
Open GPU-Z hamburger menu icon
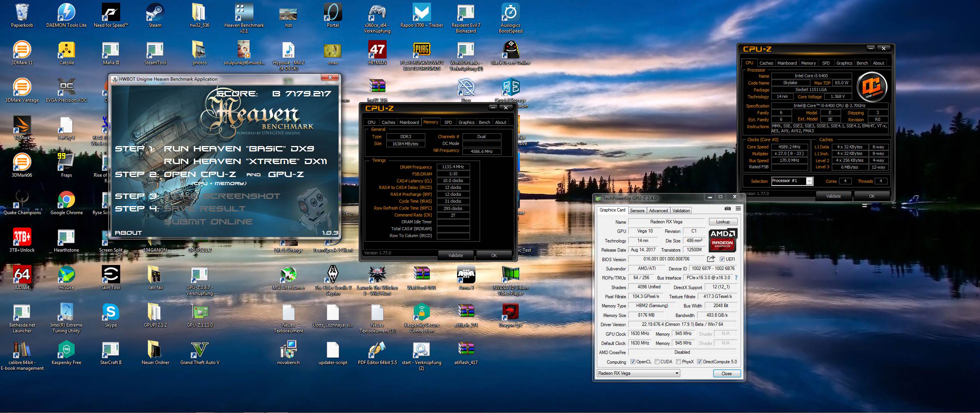pos(738,209)
